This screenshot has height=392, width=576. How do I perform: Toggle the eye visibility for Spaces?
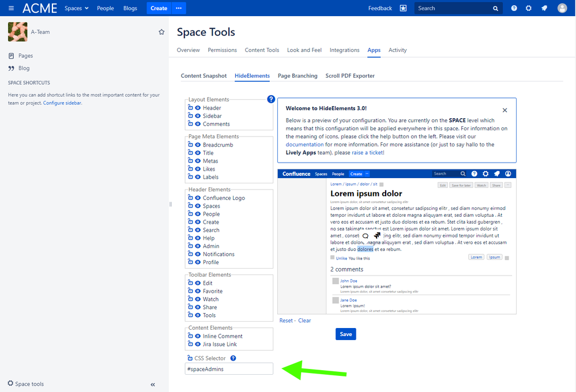pyautogui.click(x=198, y=206)
